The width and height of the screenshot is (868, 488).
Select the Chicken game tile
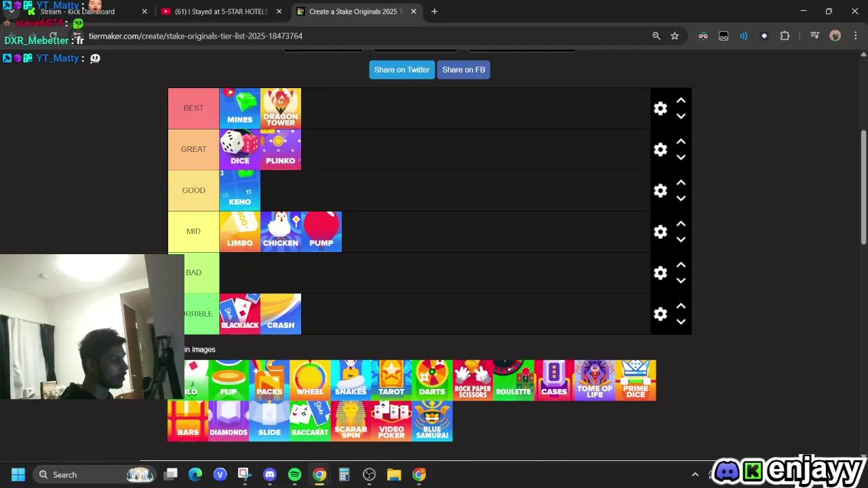pos(281,232)
